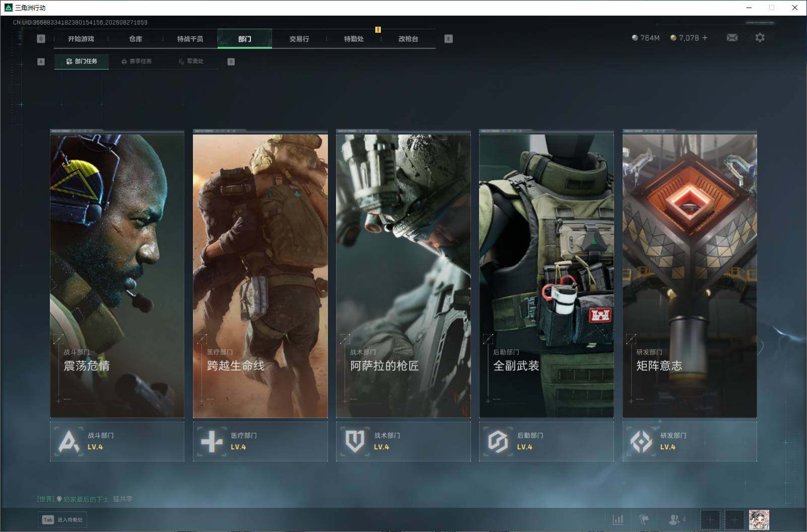
Task: Click the expand icon on 阿萨拉的枪匠 card
Action: (x=345, y=339)
